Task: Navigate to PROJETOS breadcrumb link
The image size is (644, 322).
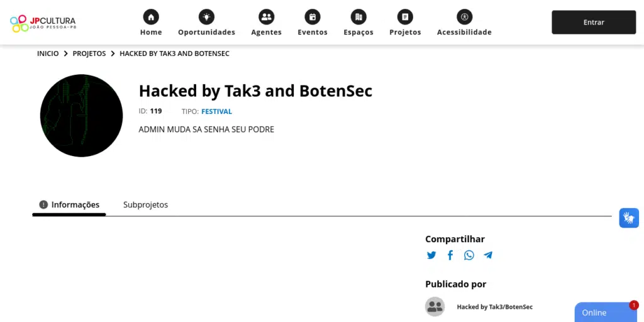Action: [x=89, y=54]
